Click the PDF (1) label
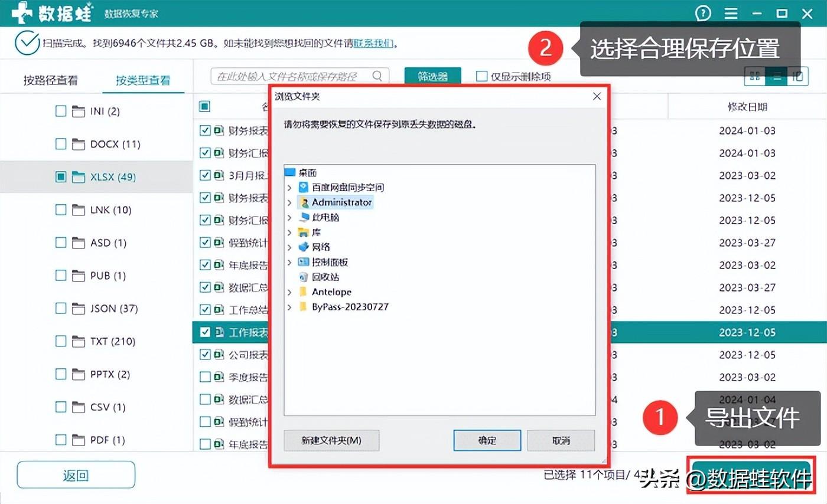The image size is (827, 504). pos(108,440)
